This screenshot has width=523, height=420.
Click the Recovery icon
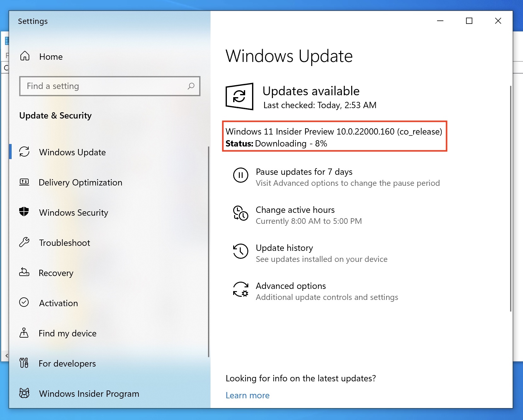24,272
